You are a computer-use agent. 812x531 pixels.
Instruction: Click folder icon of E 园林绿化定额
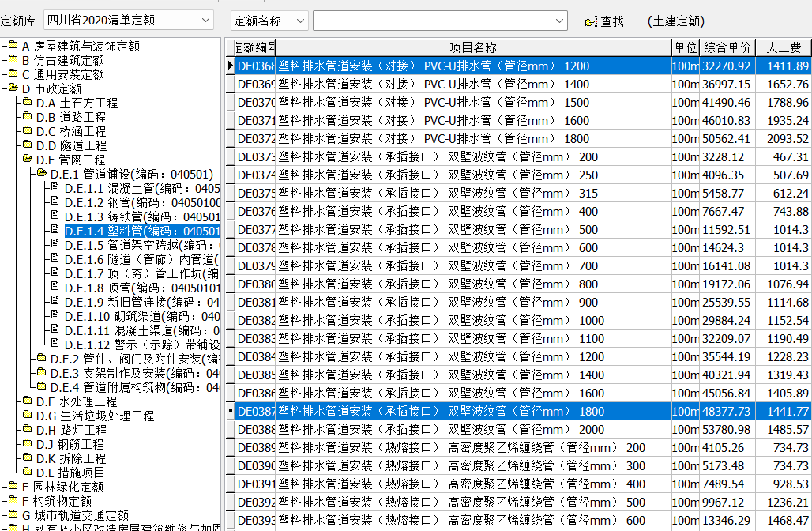pyautogui.click(x=13, y=486)
